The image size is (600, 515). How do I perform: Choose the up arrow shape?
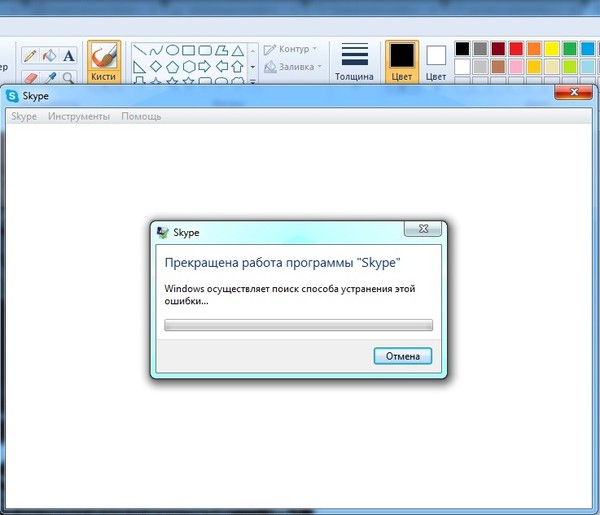tap(238, 67)
